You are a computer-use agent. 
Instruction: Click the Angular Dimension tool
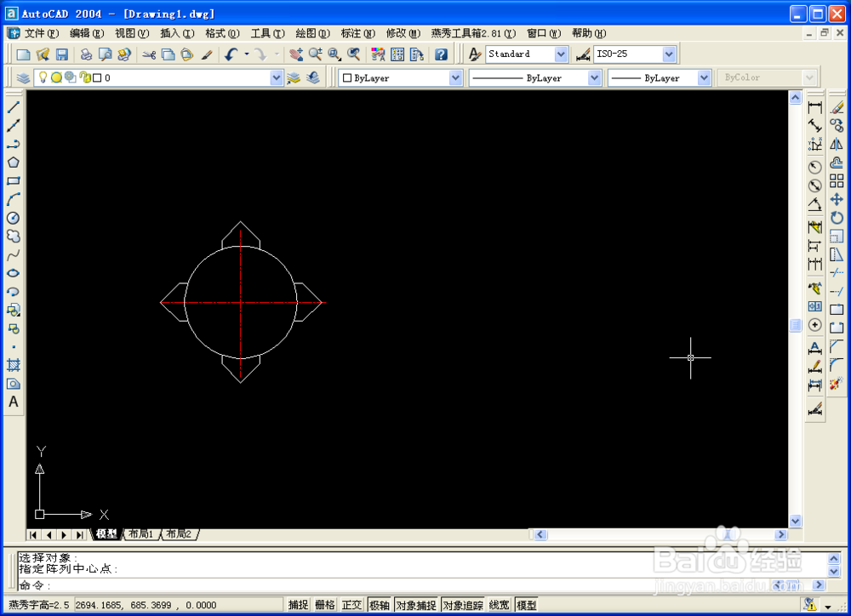[814, 204]
